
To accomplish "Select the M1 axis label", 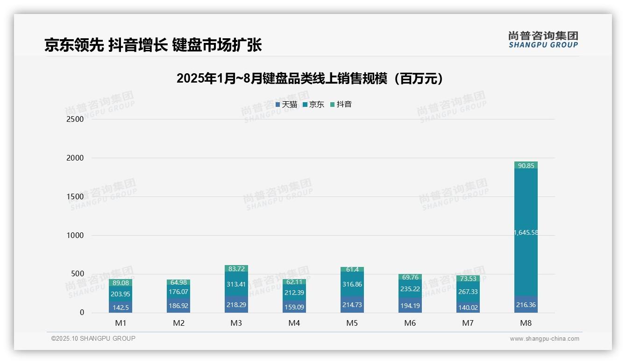I will coord(120,322).
